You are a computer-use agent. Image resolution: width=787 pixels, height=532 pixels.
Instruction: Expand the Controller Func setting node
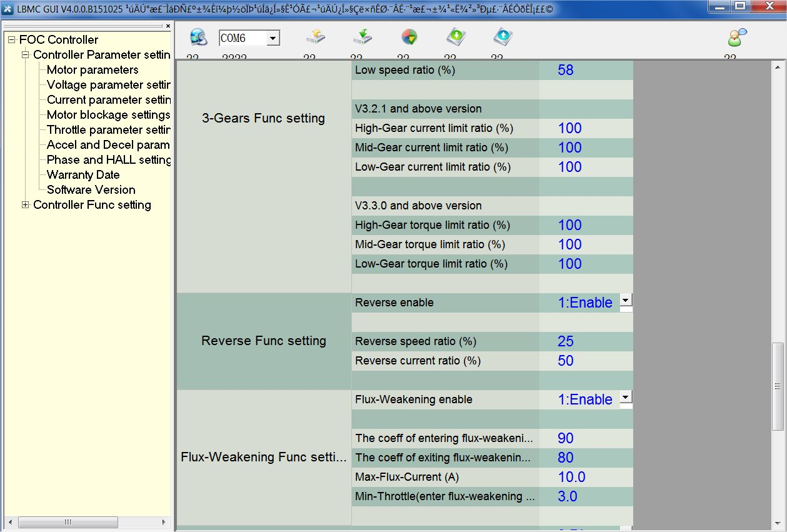click(x=26, y=205)
